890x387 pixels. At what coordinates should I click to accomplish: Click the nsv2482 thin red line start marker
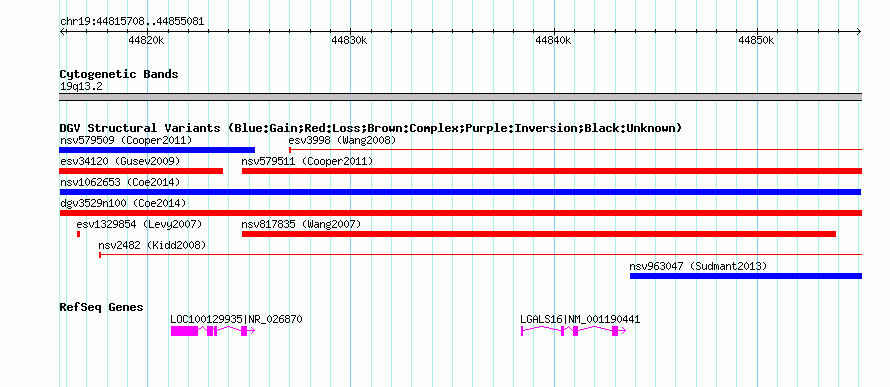pos(100,255)
